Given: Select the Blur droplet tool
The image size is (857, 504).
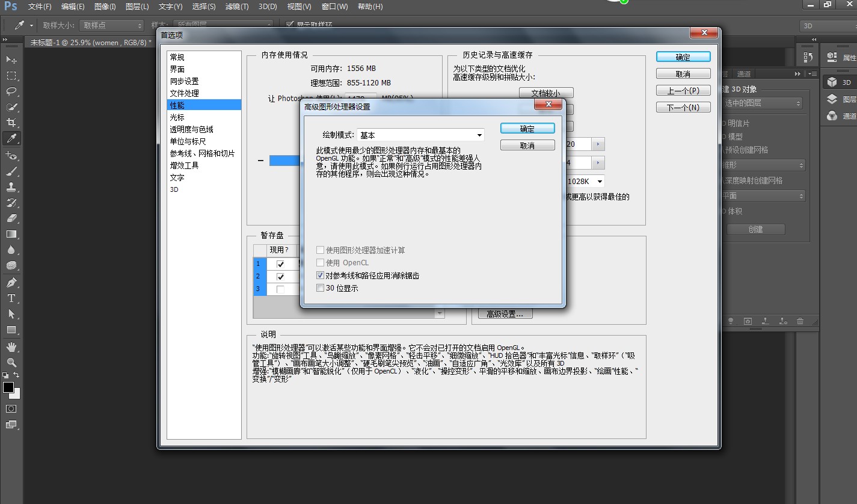Looking at the screenshot, I should (11, 250).
